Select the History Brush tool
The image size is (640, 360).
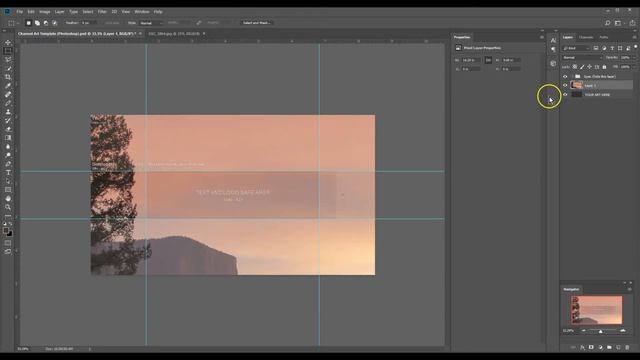(8, 120)
